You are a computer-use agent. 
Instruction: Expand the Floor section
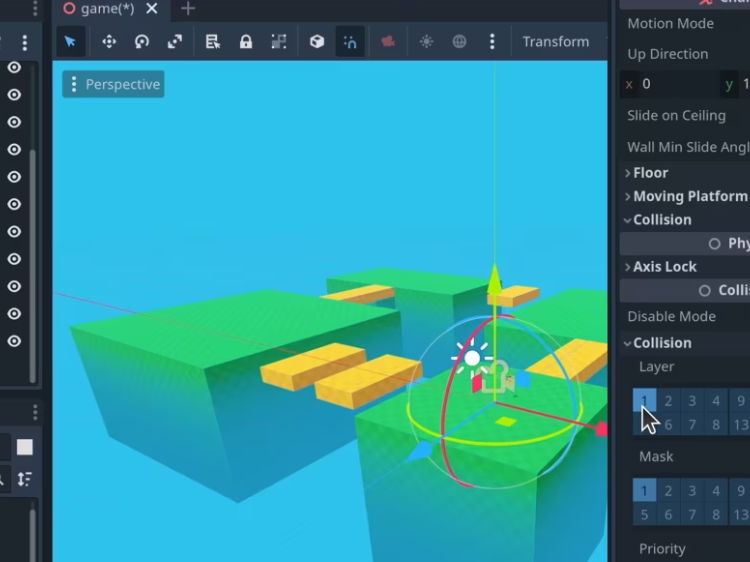click(646, 173)
